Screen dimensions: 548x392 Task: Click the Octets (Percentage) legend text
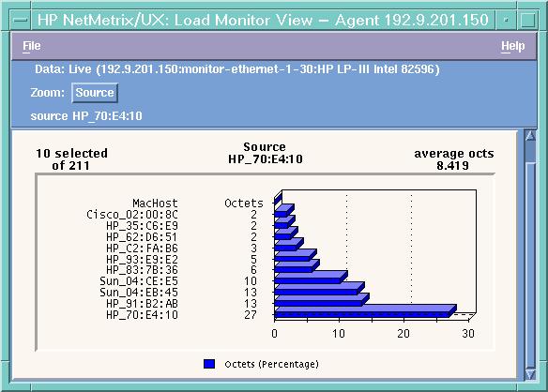point(271,364)
